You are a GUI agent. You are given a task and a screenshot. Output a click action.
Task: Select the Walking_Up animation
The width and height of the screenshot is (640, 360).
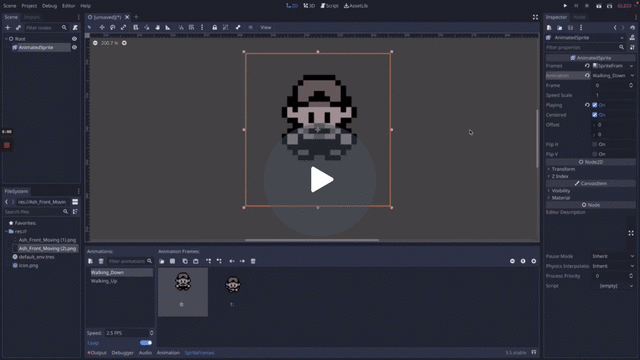pos(104,281)
